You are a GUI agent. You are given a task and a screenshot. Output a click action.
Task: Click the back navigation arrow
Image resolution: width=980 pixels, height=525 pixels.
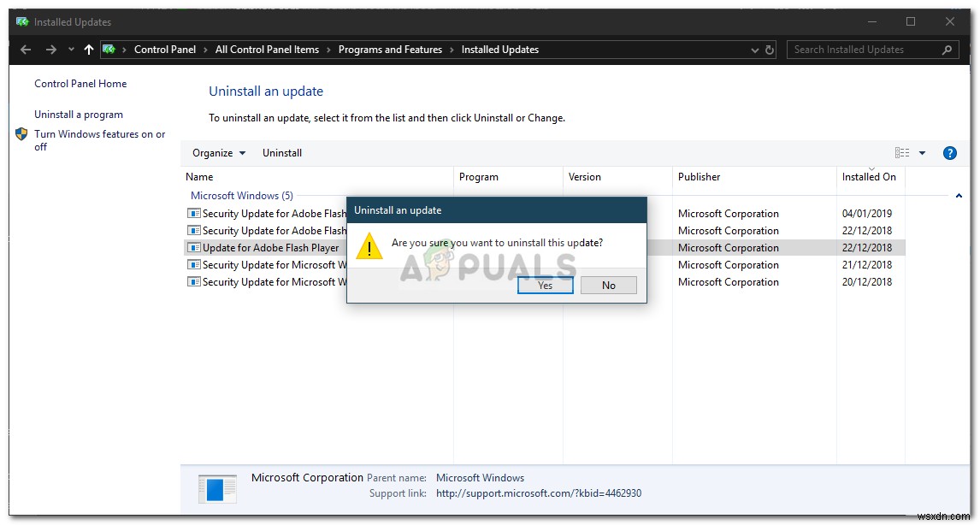pos(25,50)
